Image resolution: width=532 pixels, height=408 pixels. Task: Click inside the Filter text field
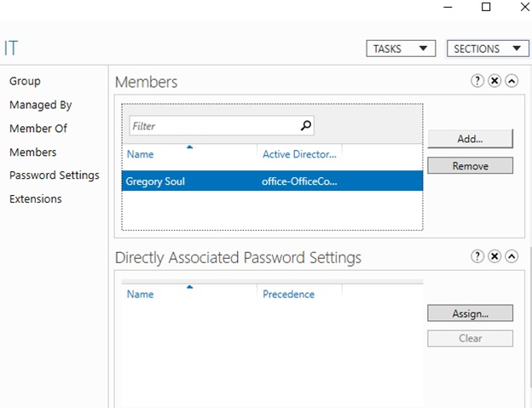[213, 126]
